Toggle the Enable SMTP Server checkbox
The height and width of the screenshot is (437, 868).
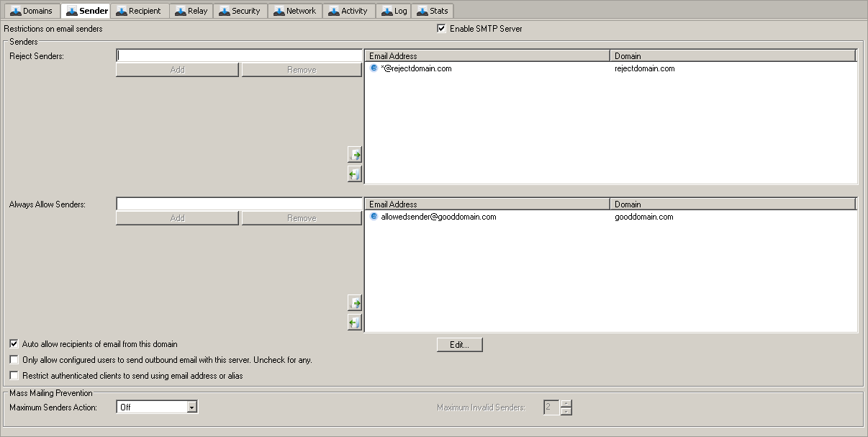click(441, 29)
